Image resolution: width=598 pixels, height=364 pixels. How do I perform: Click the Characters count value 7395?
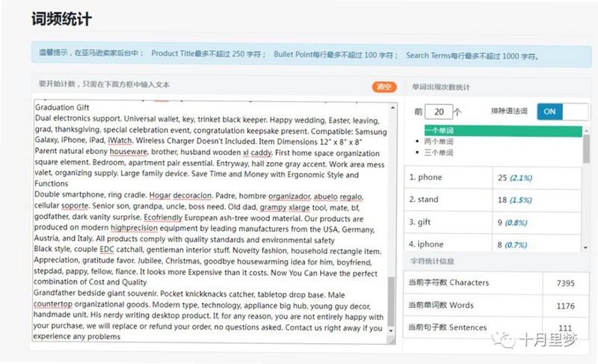point(566,283)
